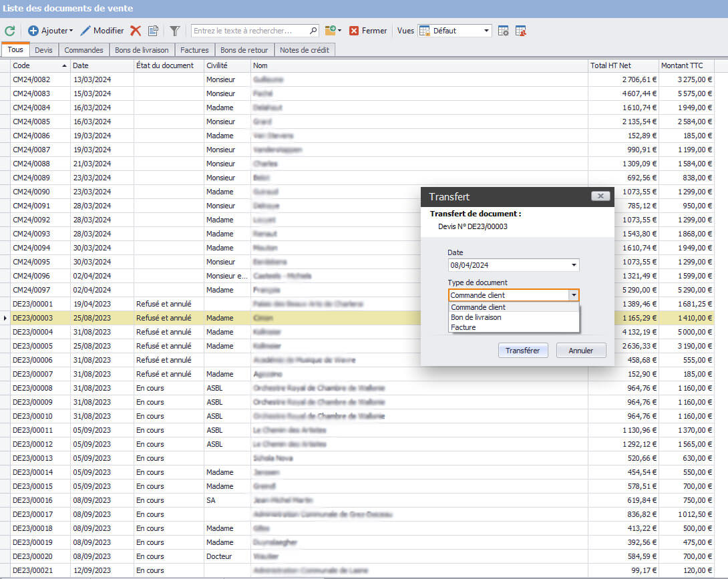Click the duplicate document icon
Image resolution: width=728 pixels, height=579 pixels.
(153, 31)
